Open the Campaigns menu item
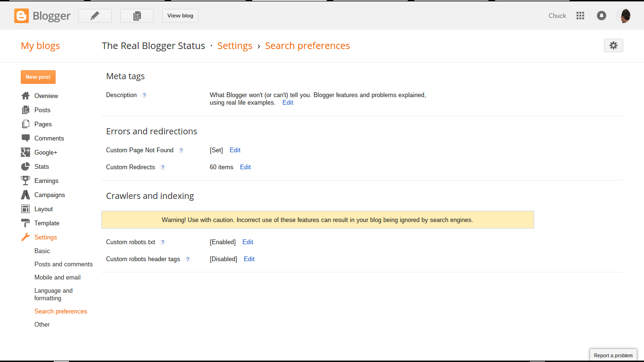This screenshot has width=644, height=362. click(50, 195)
